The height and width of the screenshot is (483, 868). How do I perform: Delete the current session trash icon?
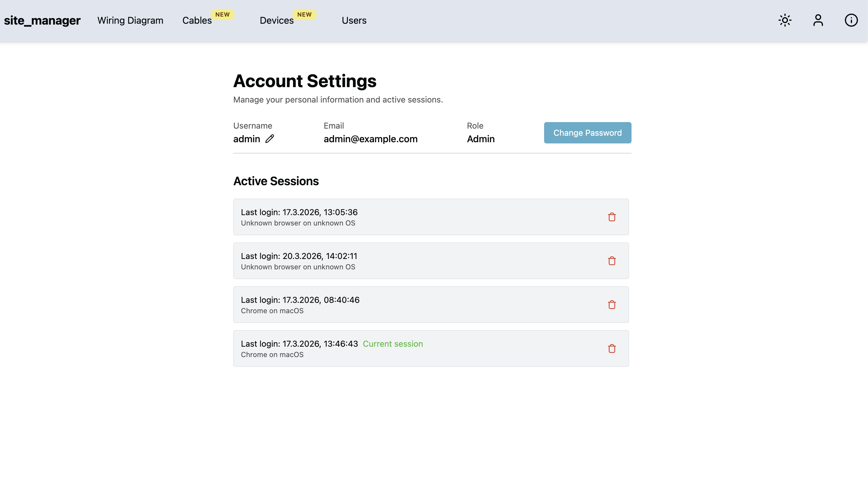(x=612, y=348)
